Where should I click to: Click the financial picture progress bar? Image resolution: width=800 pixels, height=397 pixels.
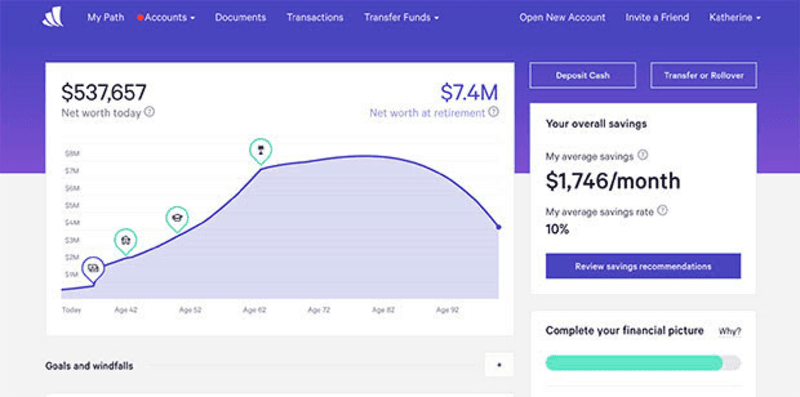click(x=643, y=363)
